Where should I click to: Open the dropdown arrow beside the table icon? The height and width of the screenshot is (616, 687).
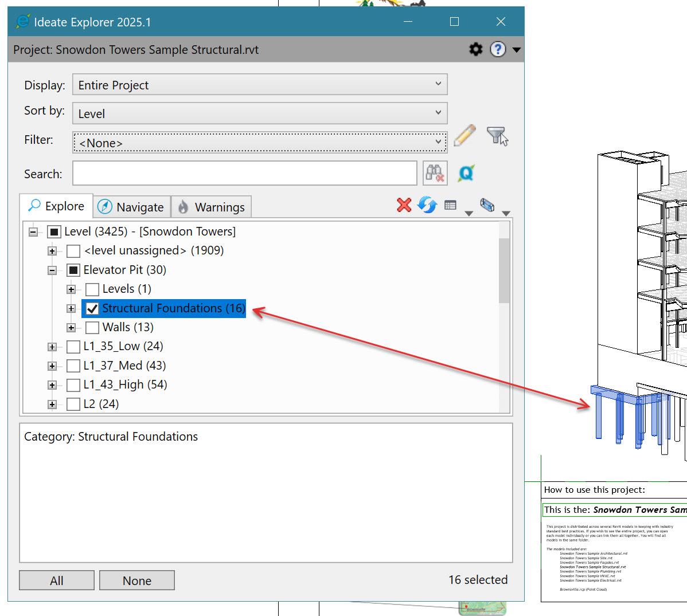click(x=469, y=213)
